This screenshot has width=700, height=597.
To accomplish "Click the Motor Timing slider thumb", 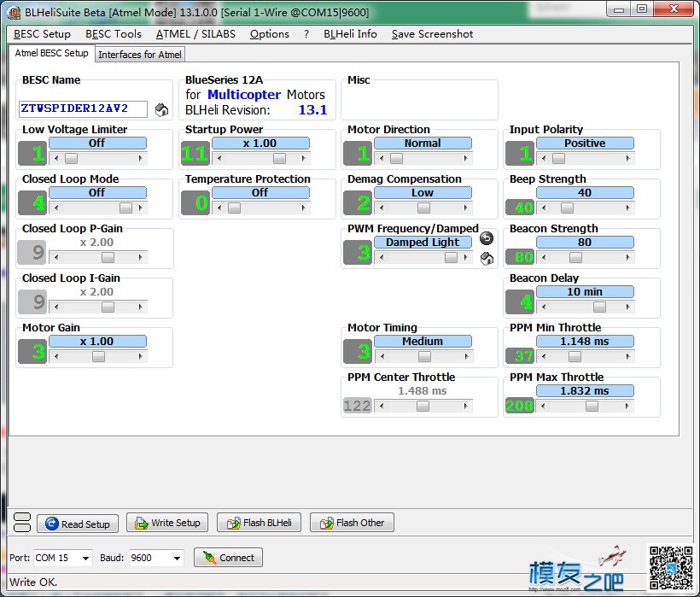I will click(424, 356).
